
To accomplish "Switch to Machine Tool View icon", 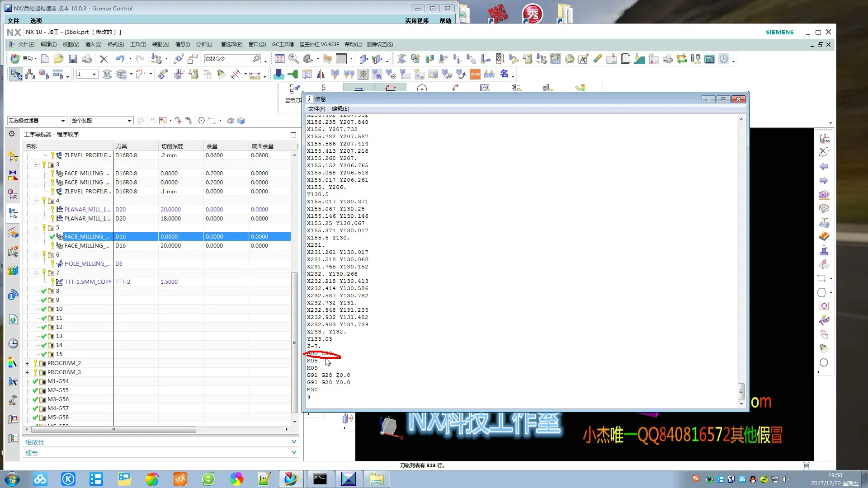I will click(x=30, y=74).
